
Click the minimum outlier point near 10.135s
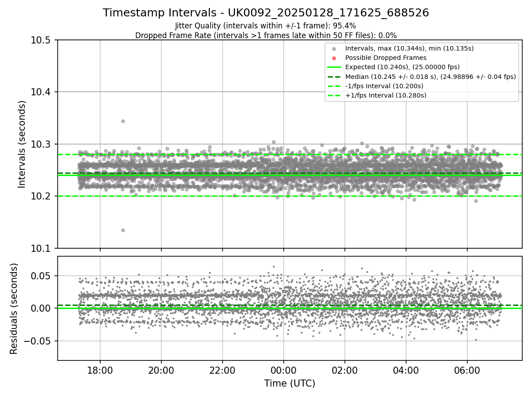click(123, 230)
